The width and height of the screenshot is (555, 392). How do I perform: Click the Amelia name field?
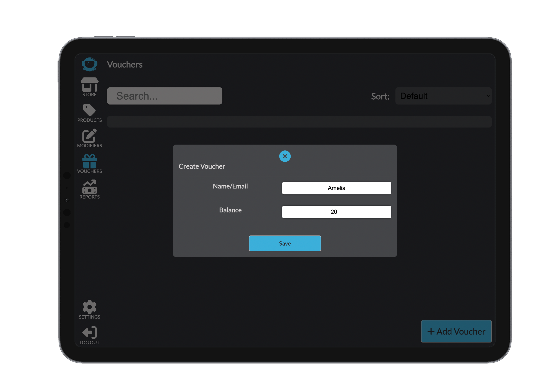tap(336, 188)
